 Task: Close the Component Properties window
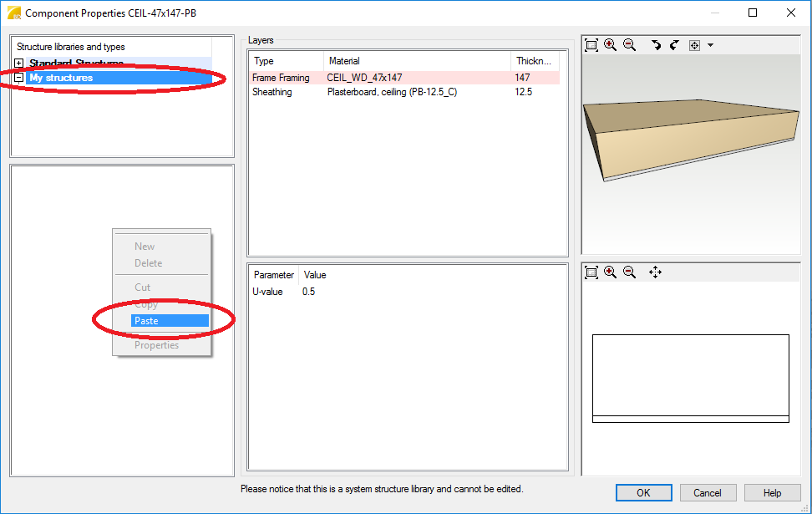[x=791, y=13]
